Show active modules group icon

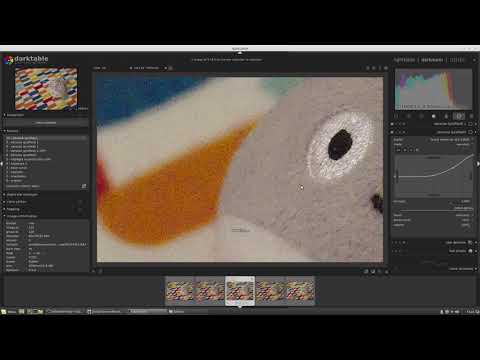397,116
